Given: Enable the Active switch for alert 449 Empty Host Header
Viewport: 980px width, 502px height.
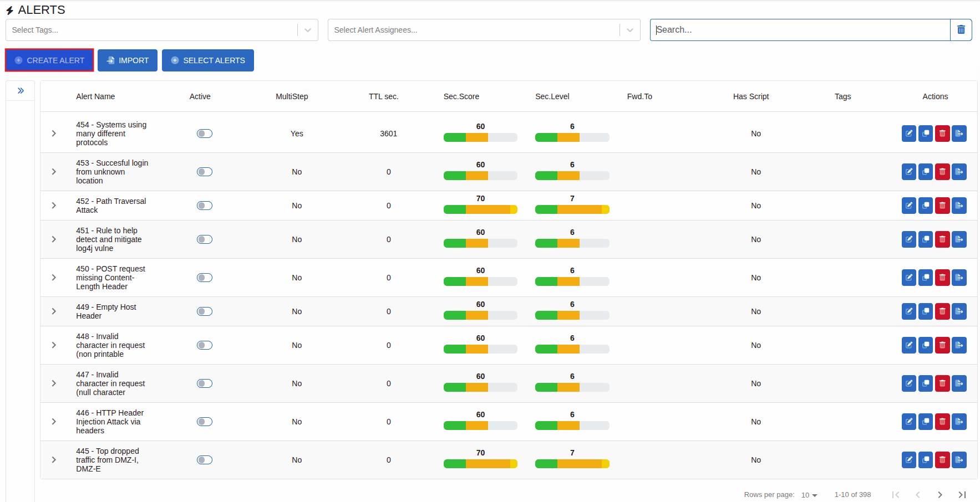Looking at the screenshot, I should click(205, 311).
